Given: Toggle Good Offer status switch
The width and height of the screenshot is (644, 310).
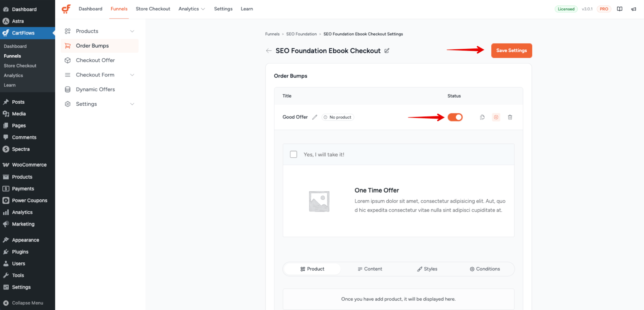Looking at the screenshot, I should (455, 117).
